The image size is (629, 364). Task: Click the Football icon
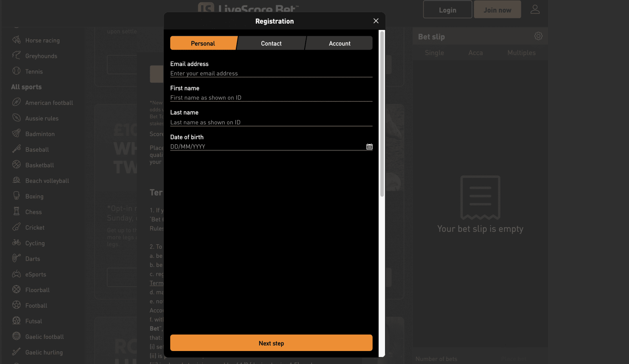tap(17, 305)
